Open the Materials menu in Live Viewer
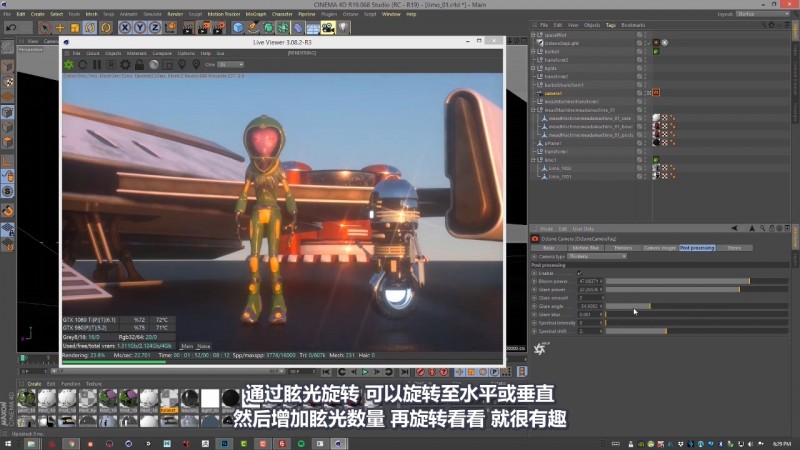 tap(136, 53)
